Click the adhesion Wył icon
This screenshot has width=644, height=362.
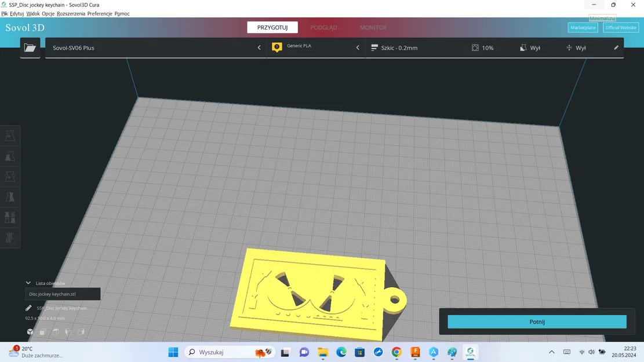click(x=569, y=47)
